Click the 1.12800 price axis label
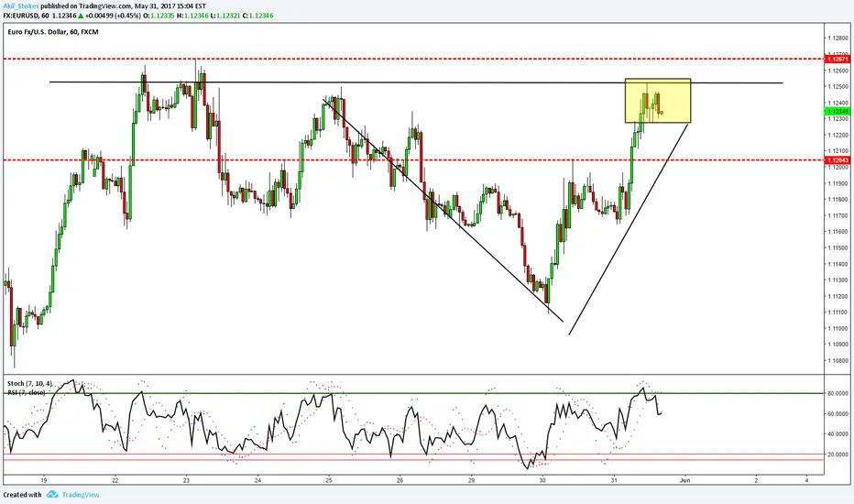854x504 pixels. [838, 38]
